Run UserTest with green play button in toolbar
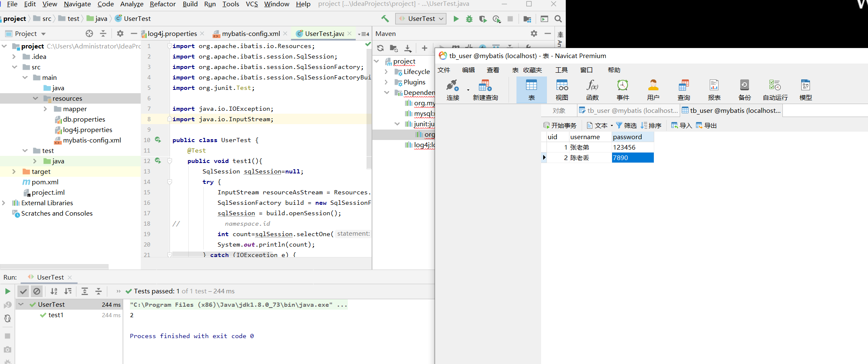Screen dimensions: 868x364 [456, 19]
